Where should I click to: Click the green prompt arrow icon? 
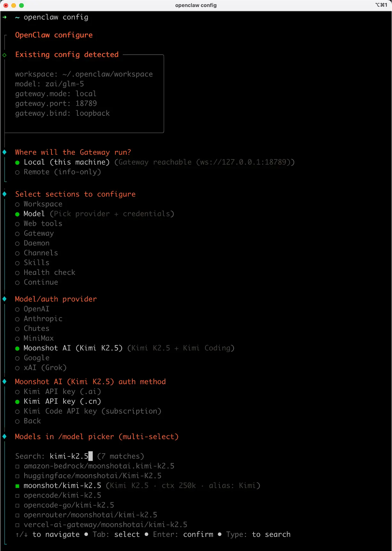point(4,17)
